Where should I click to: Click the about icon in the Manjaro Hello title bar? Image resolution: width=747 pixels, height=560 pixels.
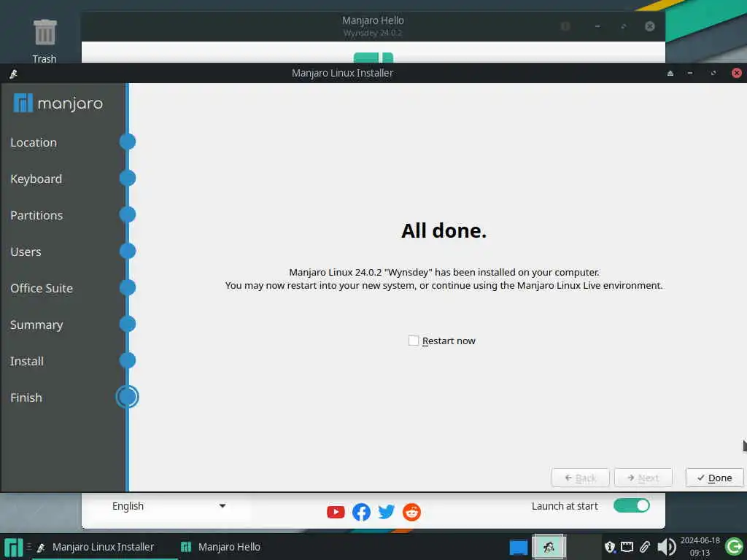pyautogui.click(x=565, y=26)
